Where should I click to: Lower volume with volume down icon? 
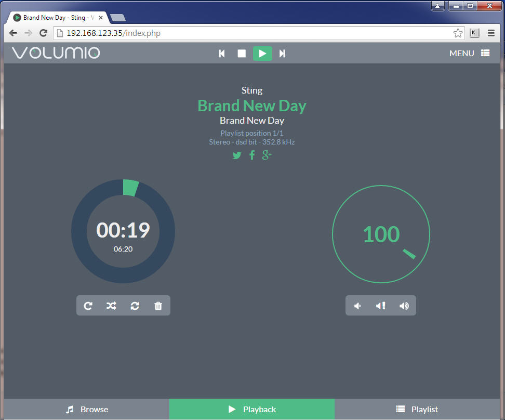[x=357, y=306]
